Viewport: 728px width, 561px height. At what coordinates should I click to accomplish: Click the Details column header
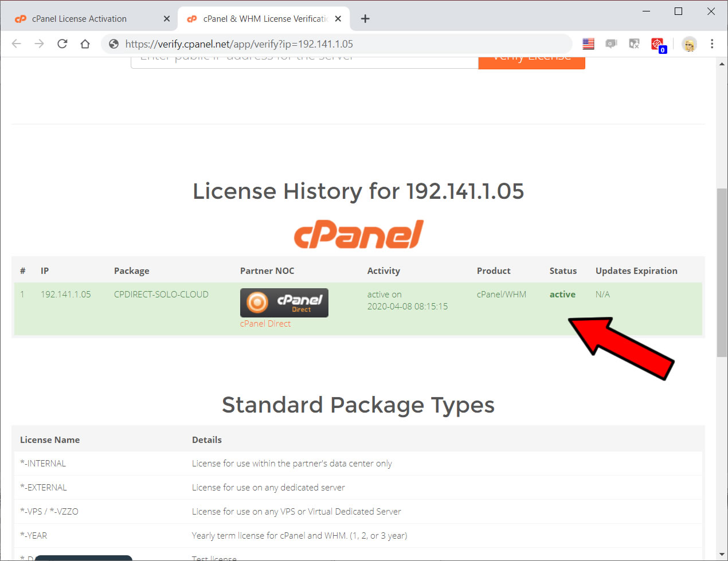pos(207,440)
